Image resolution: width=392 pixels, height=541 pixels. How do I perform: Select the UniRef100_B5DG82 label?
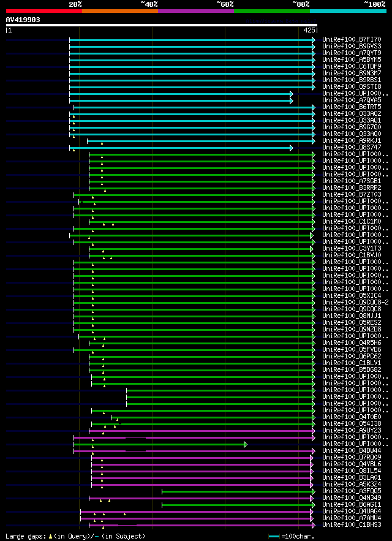[x=352, y=369]
